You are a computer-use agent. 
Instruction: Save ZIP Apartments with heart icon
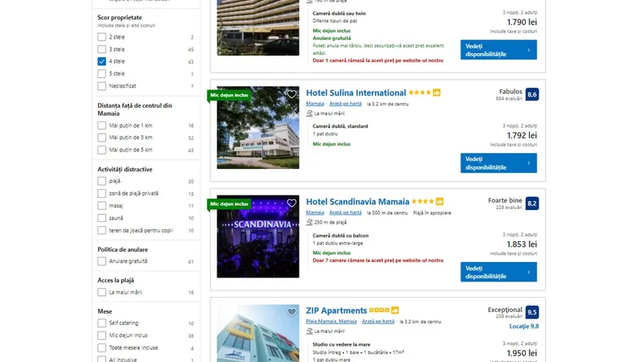(291, 312)
